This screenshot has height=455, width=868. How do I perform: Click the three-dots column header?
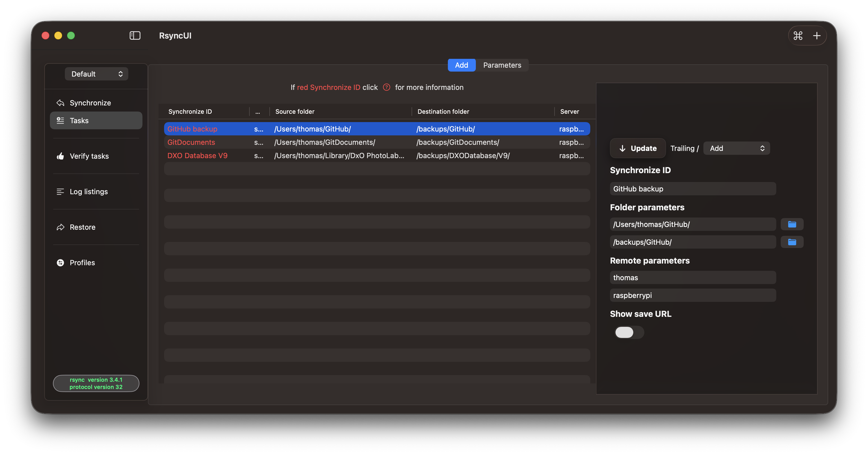coord(257,112)
